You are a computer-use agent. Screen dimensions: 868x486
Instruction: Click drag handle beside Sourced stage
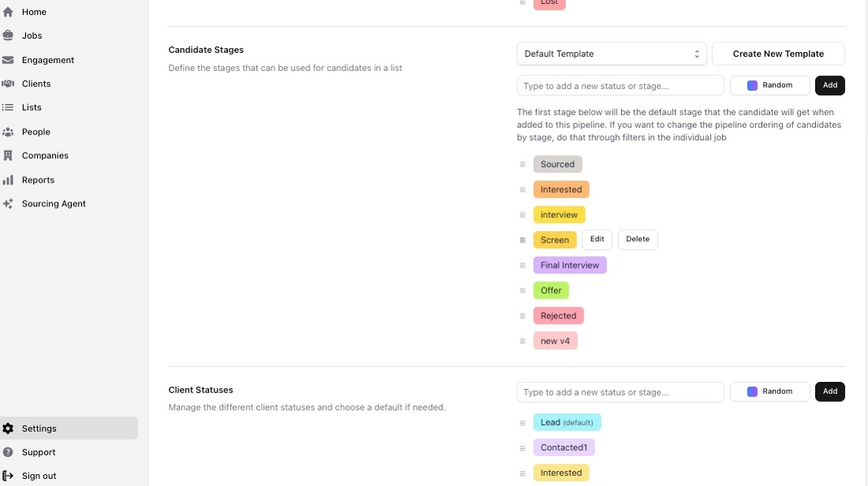click(x=522, y=165)
